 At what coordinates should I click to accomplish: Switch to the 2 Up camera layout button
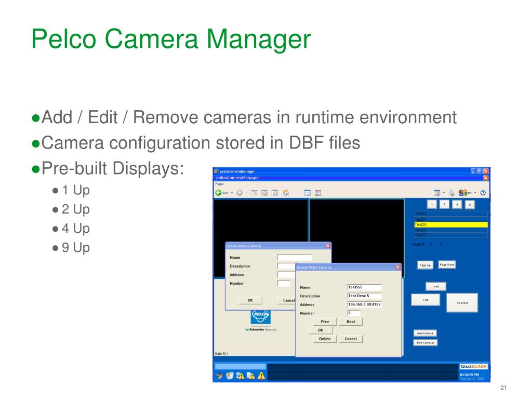(444, 204)
